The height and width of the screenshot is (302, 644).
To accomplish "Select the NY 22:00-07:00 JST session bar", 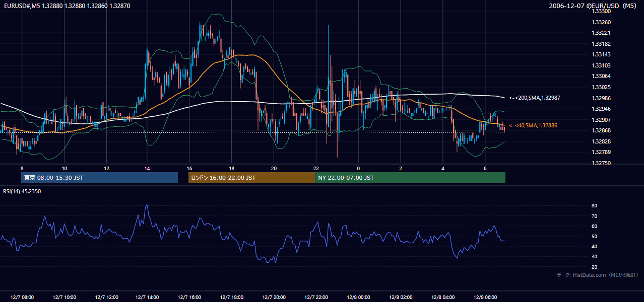I will tap(410, 178).
